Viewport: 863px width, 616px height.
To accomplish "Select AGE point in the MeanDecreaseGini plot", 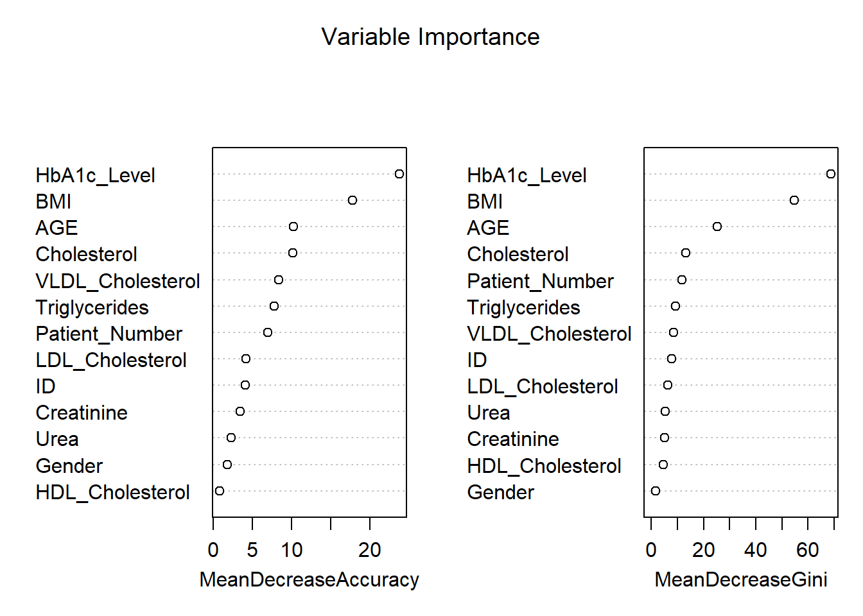I will point(717,227).
